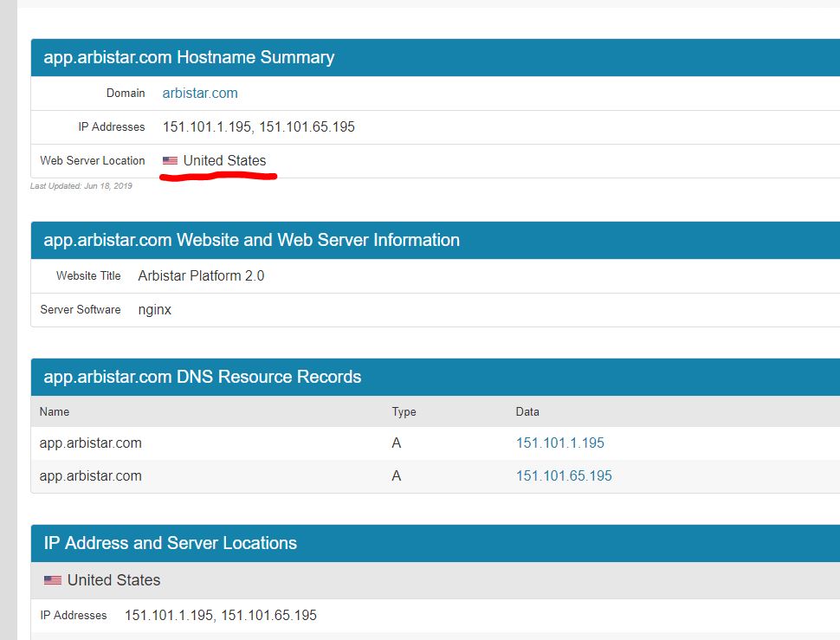Select 'Arbistar Platform 2.0' website title
Viewport: 840px width, 640px height.
[x=201, y=275]
